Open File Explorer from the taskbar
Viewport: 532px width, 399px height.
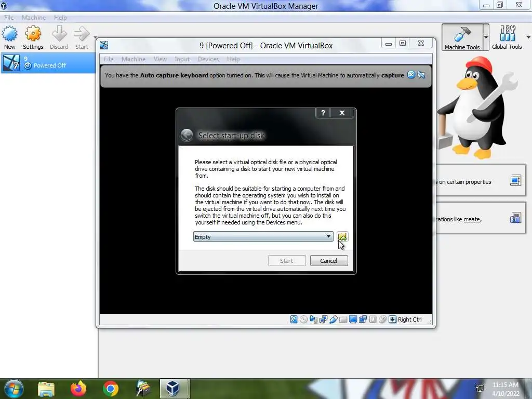tap(46, 389)
